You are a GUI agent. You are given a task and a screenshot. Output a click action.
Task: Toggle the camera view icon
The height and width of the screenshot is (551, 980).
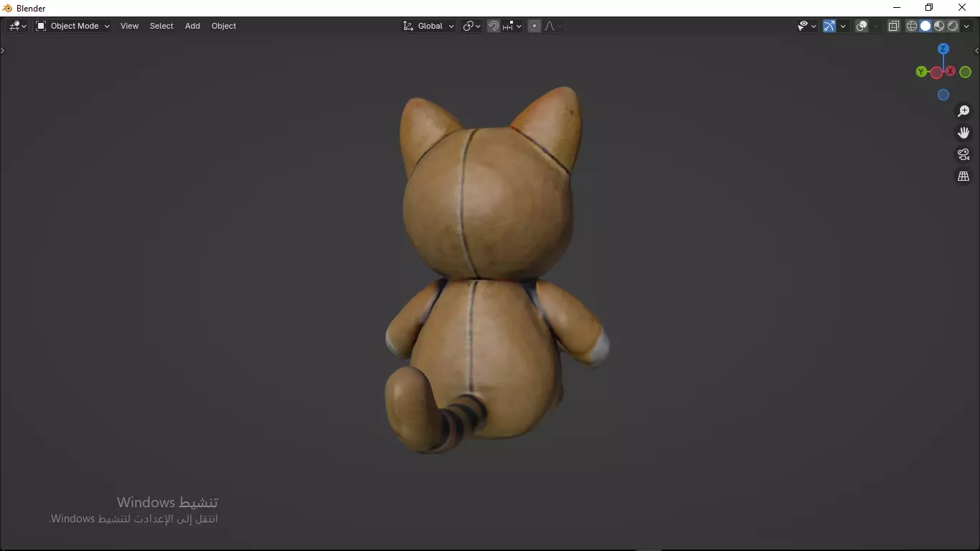pyautogui.click(x=963, y=154)
